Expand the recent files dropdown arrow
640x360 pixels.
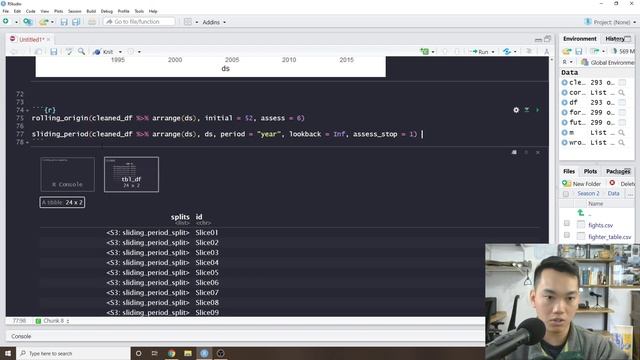point(52,22)
